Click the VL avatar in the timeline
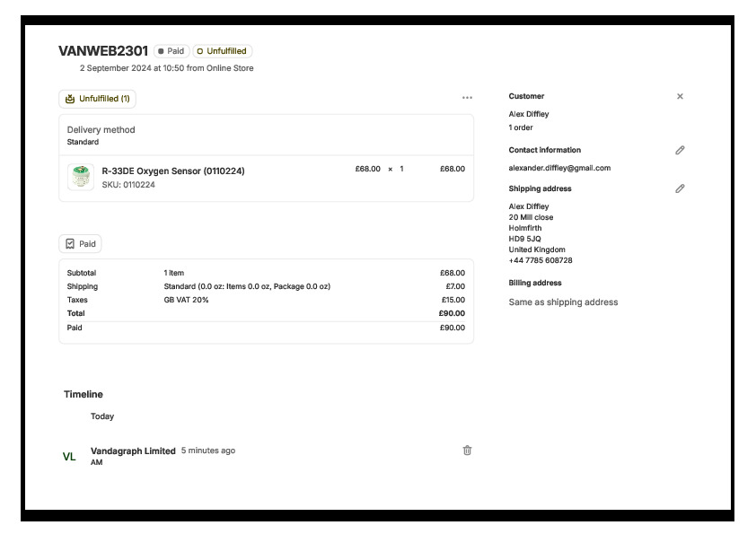756x534 pixels. [69, 457]
